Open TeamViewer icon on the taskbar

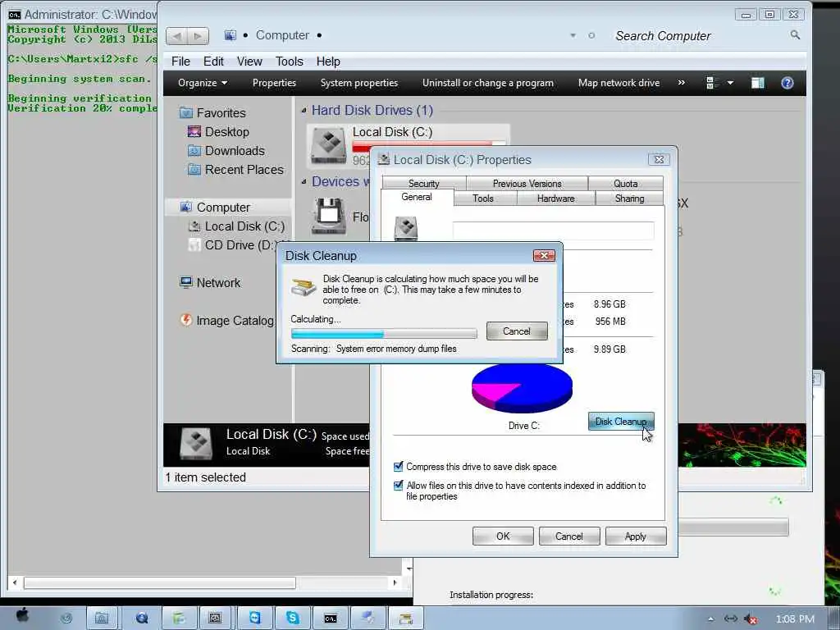pos(255,618)
